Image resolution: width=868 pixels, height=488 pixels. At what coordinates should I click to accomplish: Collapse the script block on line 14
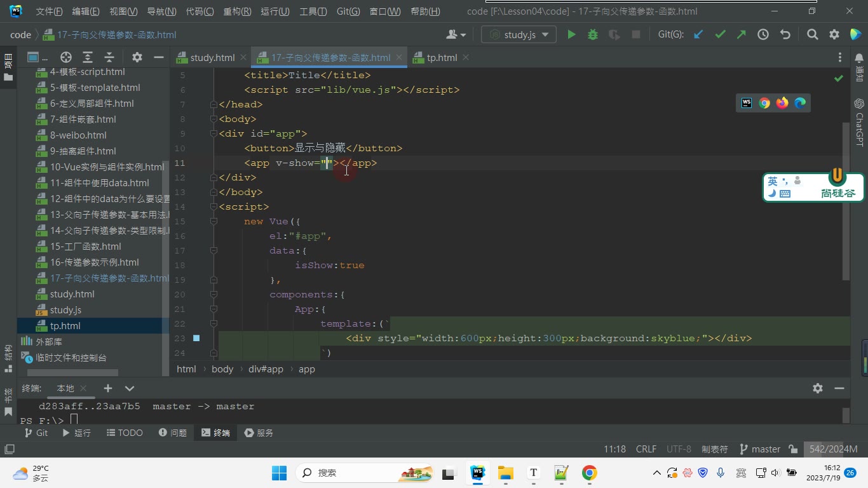tap(214, 207)
